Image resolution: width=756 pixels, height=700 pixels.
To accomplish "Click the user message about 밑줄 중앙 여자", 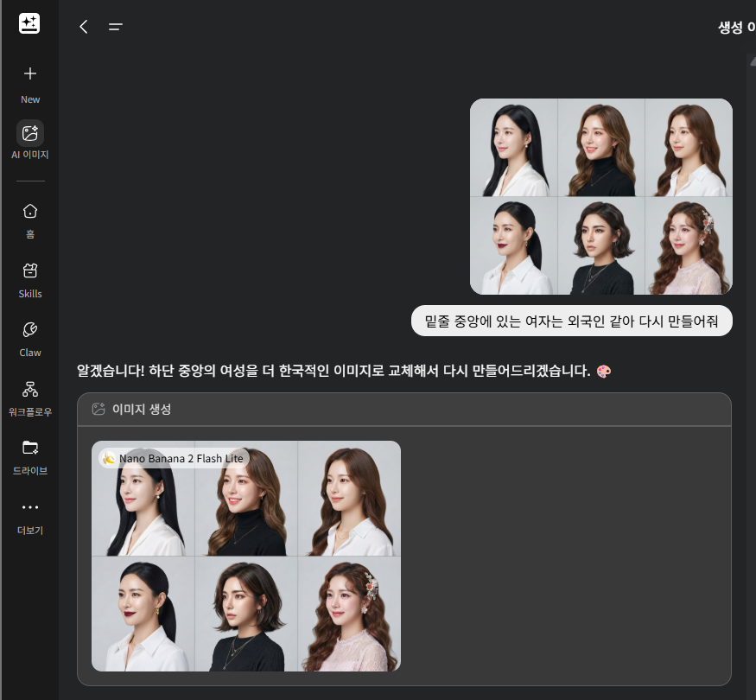I will [571, 321].
